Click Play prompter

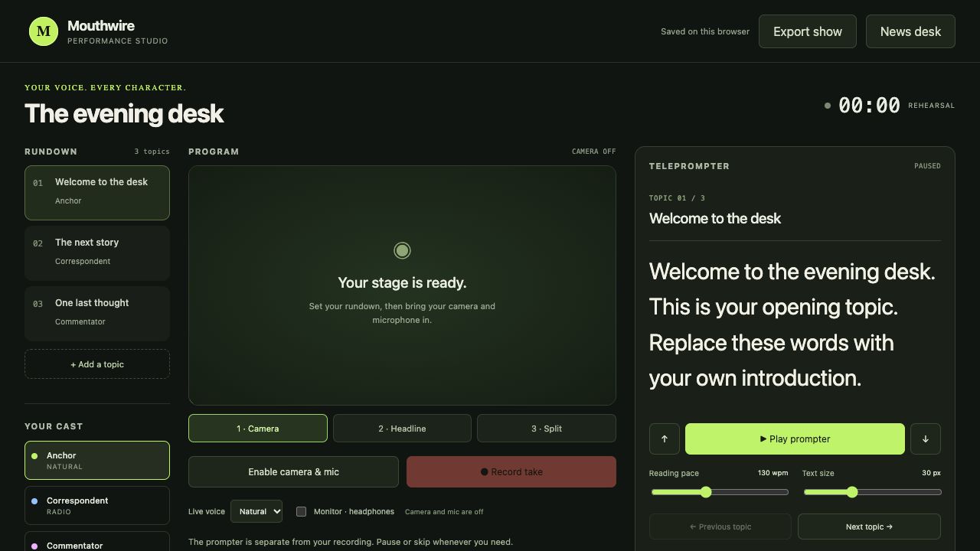(795, 439)
